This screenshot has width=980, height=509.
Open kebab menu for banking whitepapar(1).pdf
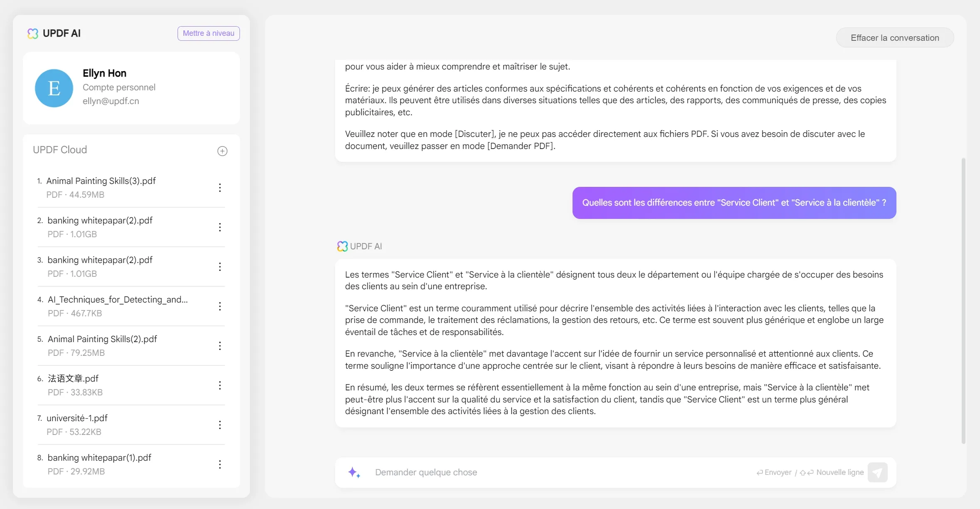click(x=220, y=464)
